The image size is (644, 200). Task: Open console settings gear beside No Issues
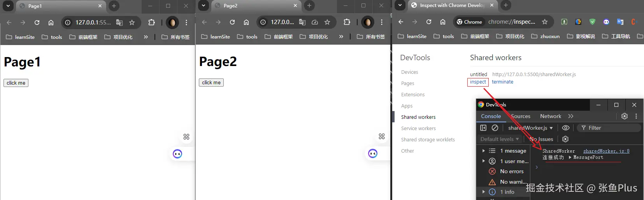[x=565, y=139]
